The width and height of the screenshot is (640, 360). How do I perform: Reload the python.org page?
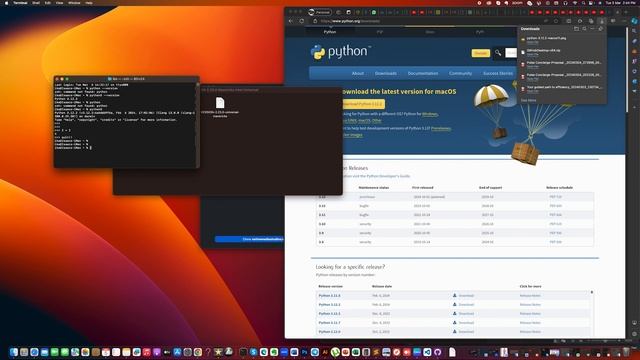[302, 21]
